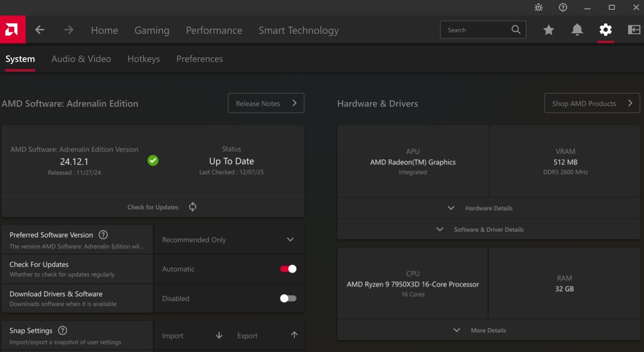Disable automatic Check For Updates
The image size is (644, 352).
pos(287,269)
